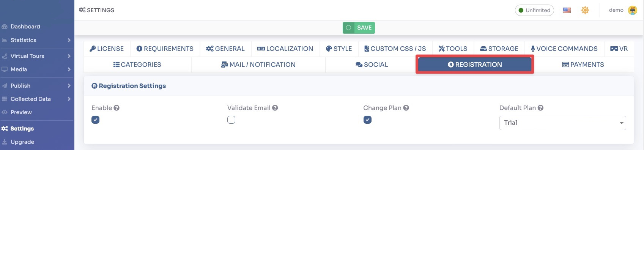Click the American flag language icon
This screenshot has height=255, width=644.
coord(567,10)
